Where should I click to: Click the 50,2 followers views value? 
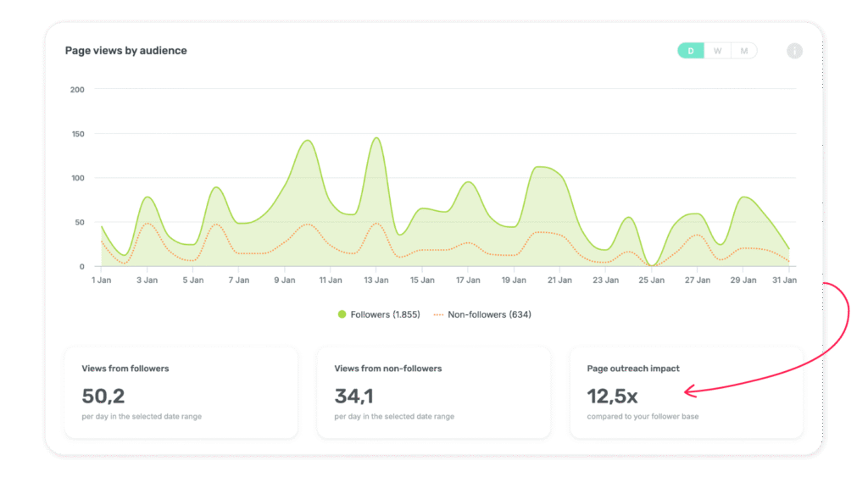tap(103, 396)
